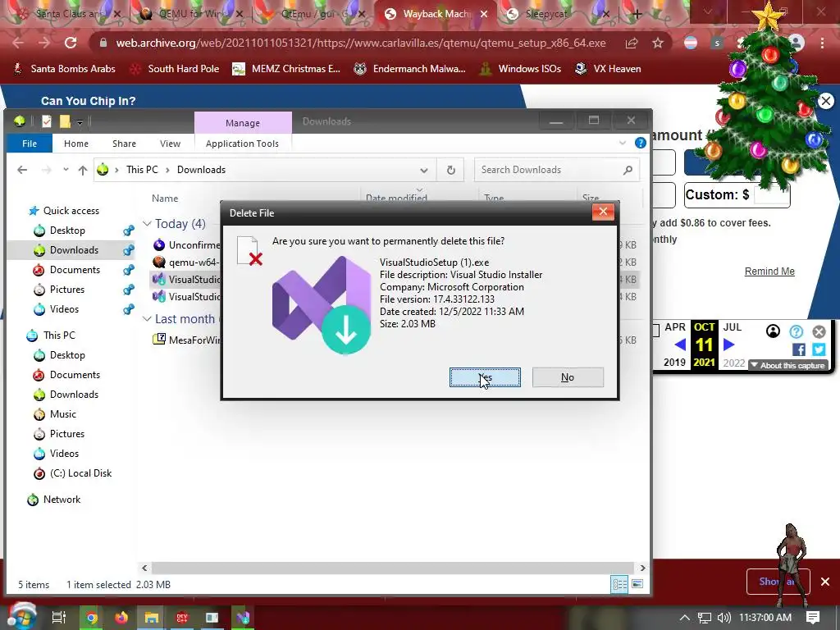The image size is (840, 630).
Task: Reload the Chrome page
Action: pyautogui.click(x=71, y=43)
